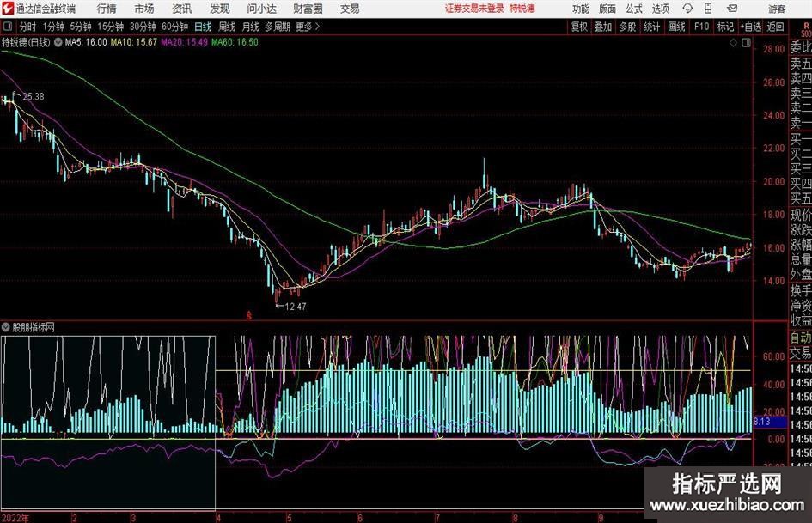Open the envelope messages icon

pyautogui.click(x=732, y=9)
